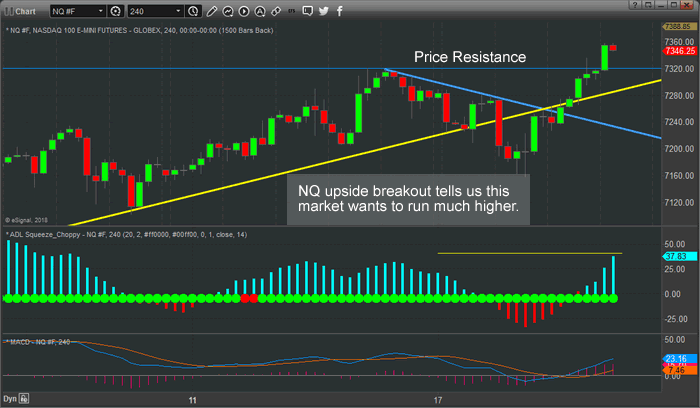700x408 pixels.
Task: Toggle the symbol link chain icon
Action: point(276,11)
